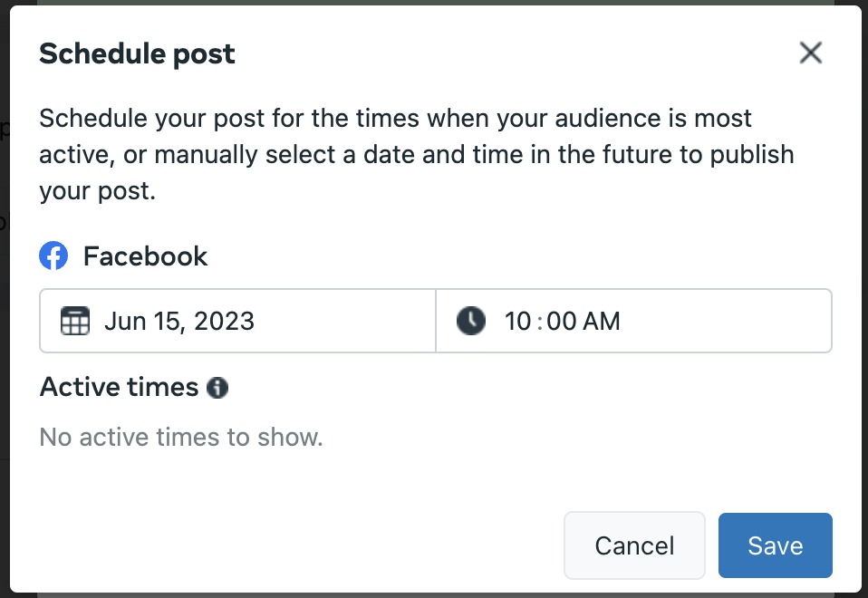Click the Facebook platform label
This screenshot has height=598, width=868.
point(145,256)
